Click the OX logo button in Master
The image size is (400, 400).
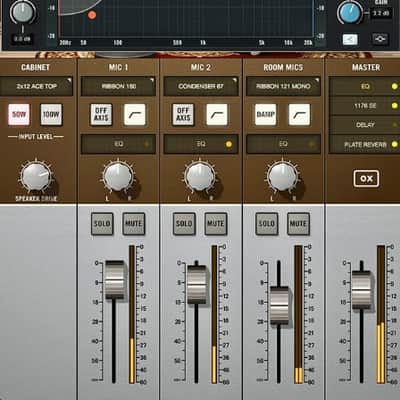[x=366, y=179]
